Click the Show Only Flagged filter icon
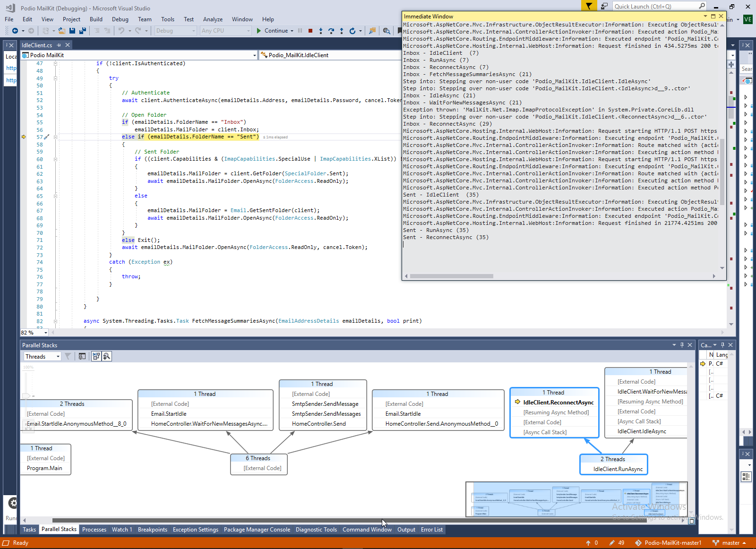This screenshot has height=549, width=756. tap(68, 356)
